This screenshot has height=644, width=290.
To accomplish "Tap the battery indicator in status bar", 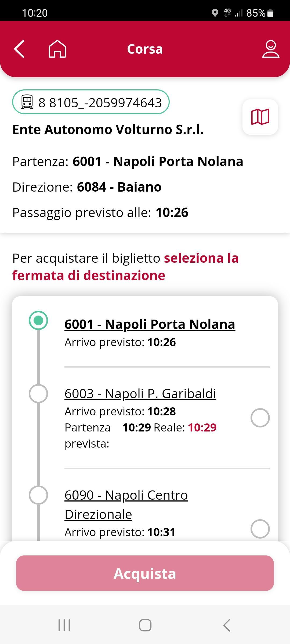I will coord(270,13).
